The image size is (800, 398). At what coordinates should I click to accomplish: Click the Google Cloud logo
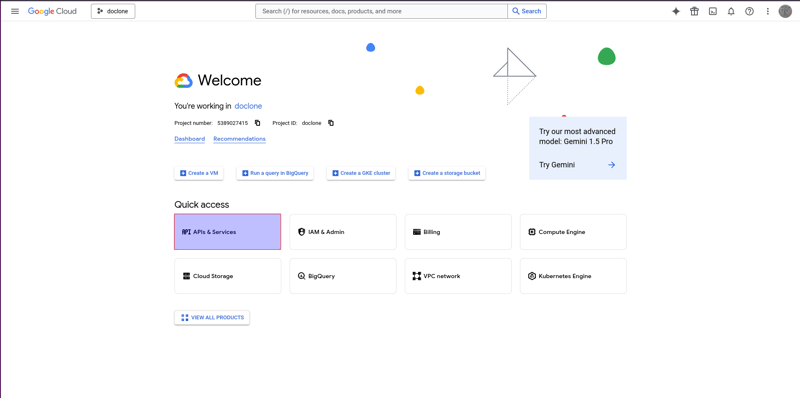(x=52, y=11)
